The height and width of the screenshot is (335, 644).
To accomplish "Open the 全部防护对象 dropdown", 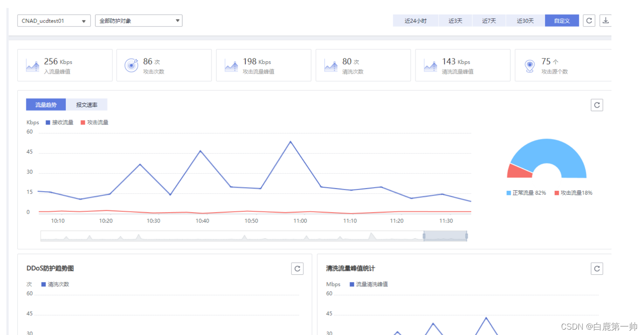I will tap(139, 21).
